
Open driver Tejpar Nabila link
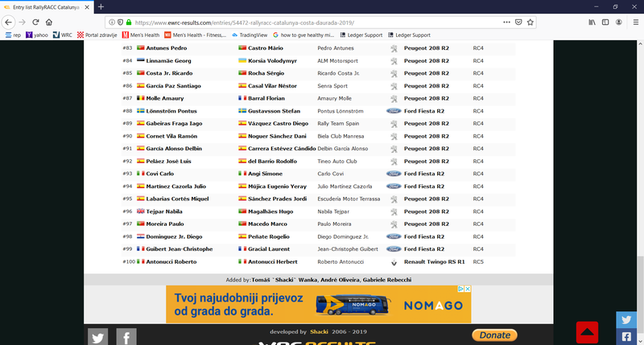[x=164, y=212]
